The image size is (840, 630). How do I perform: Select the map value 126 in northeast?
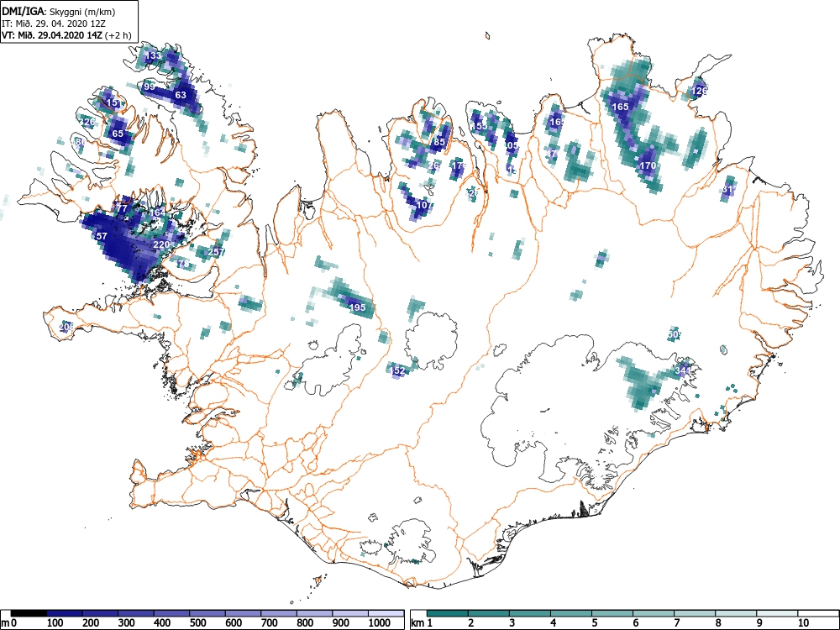click(x=699, y=92)
